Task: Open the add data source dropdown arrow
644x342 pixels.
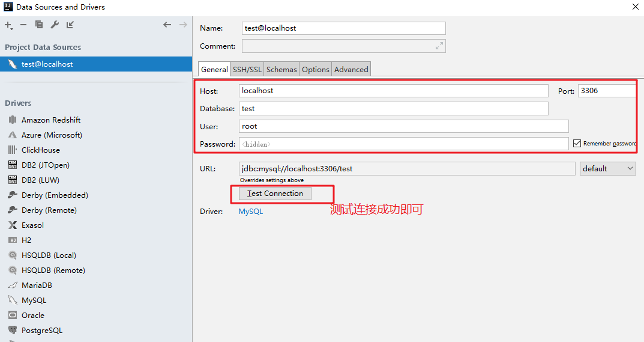Action: [12, 29]
